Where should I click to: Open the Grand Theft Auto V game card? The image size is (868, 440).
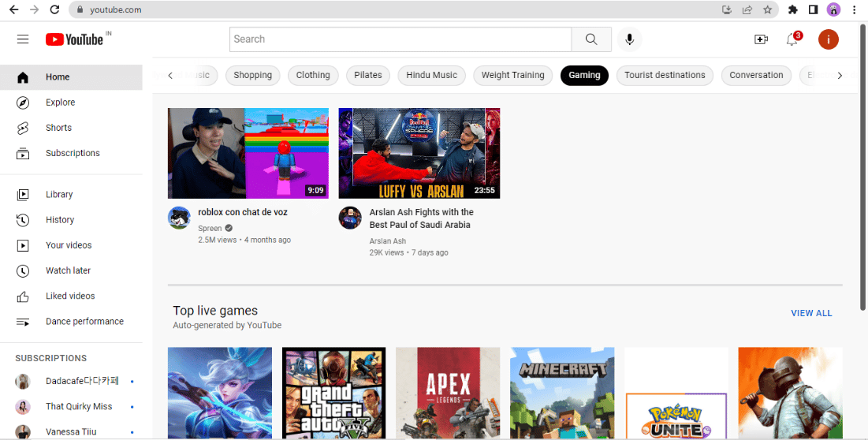[x=333, y=393]
